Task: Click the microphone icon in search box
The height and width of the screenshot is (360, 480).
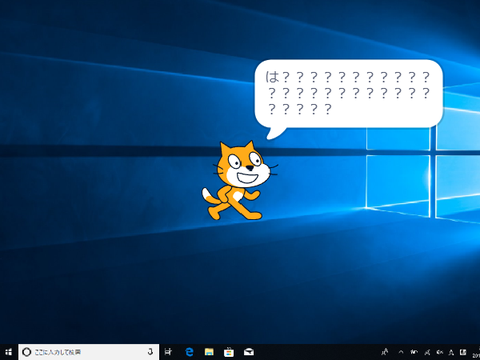Action: click(x=150, y=352)
